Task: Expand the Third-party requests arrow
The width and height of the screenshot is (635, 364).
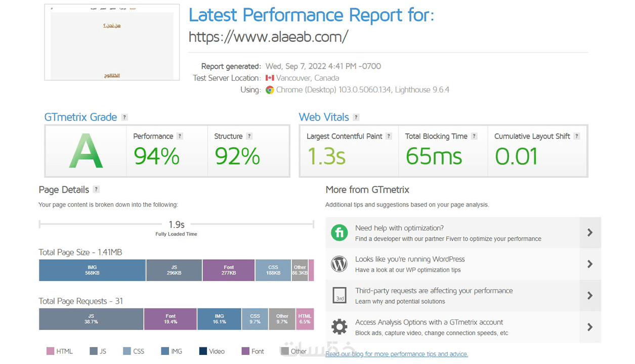Action: click(590, 295)
